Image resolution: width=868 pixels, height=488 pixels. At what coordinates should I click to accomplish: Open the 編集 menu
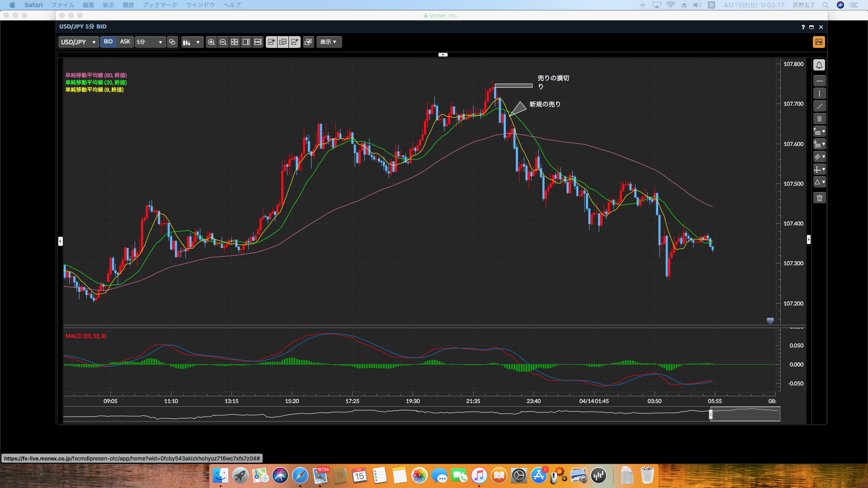(x=89, y=5)
